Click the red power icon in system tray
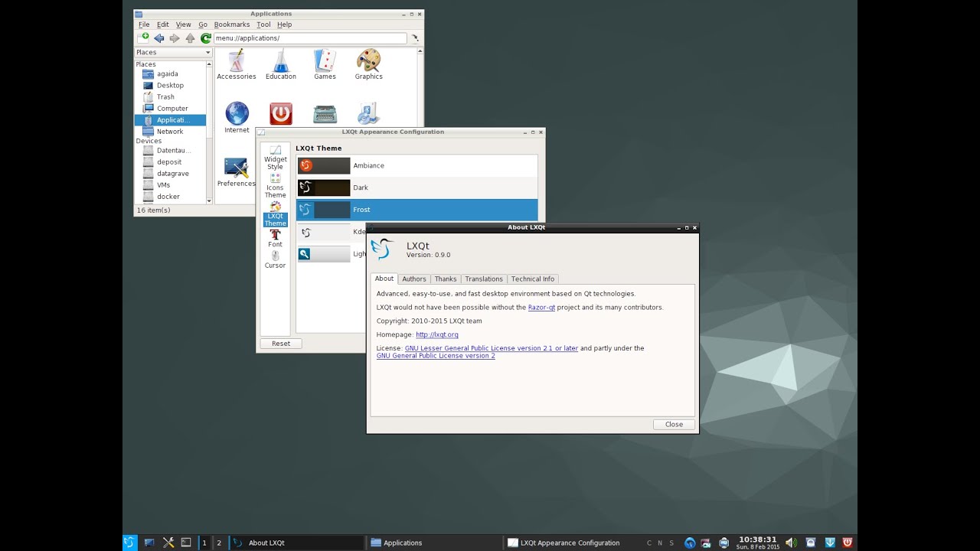 [x=848, y=543]
